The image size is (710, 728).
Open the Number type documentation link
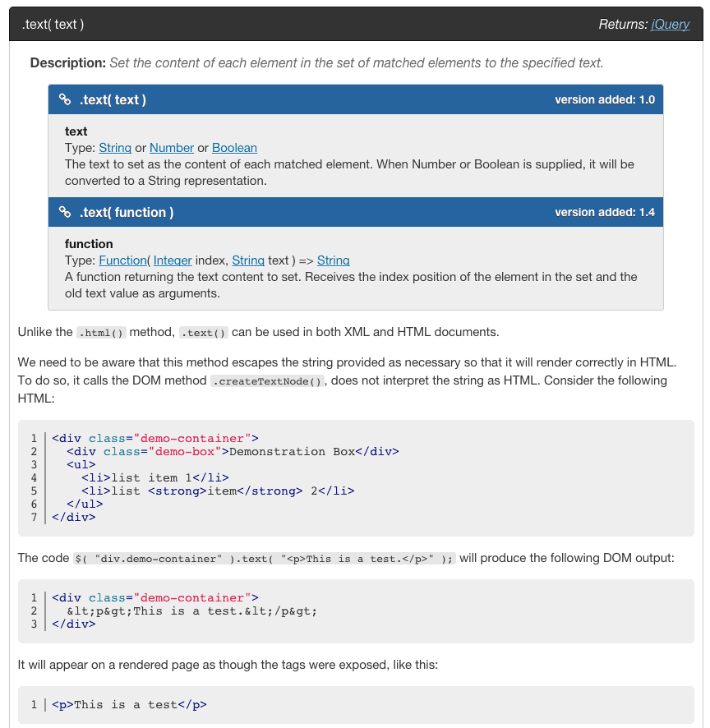(172, 148)
